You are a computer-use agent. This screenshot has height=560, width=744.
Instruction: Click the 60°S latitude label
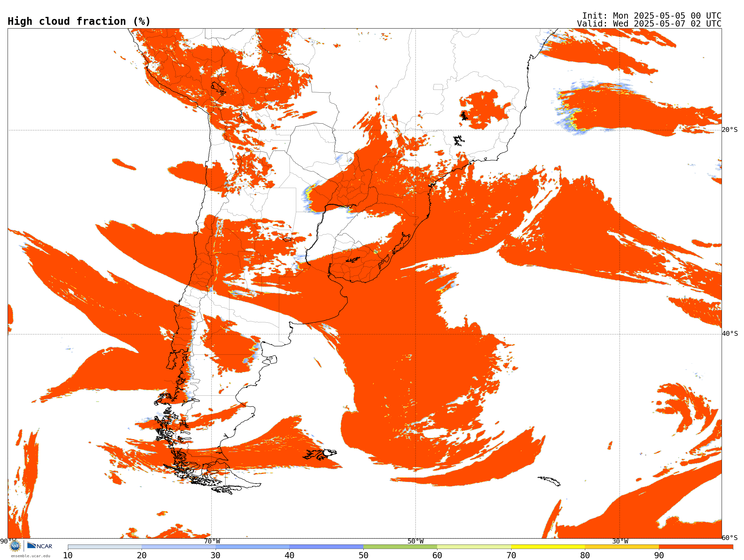[730, 538]
